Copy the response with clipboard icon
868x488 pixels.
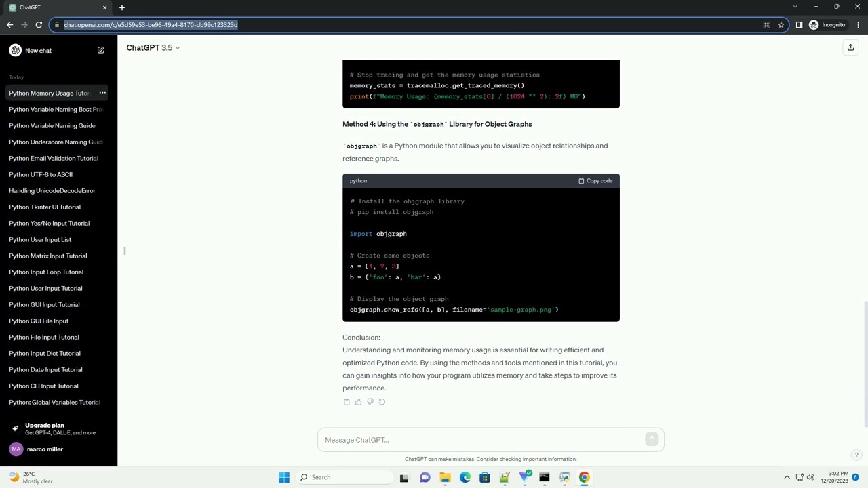[347, 402]
